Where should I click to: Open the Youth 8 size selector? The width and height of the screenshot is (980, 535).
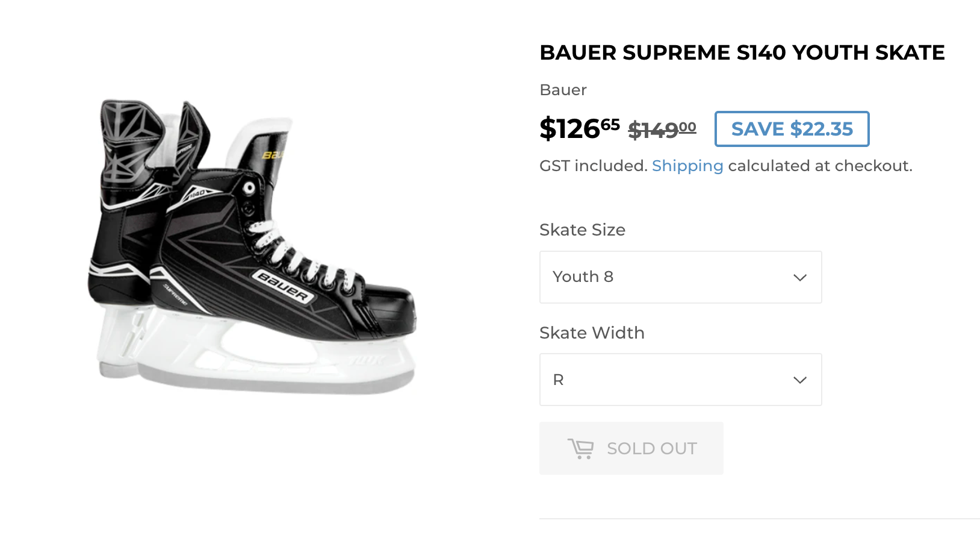click(680, 277)
